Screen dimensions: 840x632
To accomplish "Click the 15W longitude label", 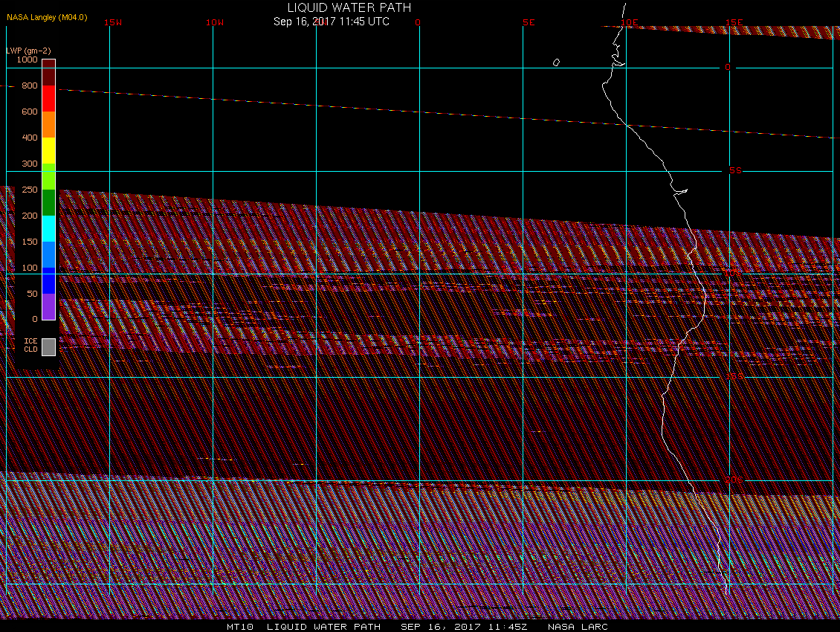I will pyautogui.click(x=113, y=22).
